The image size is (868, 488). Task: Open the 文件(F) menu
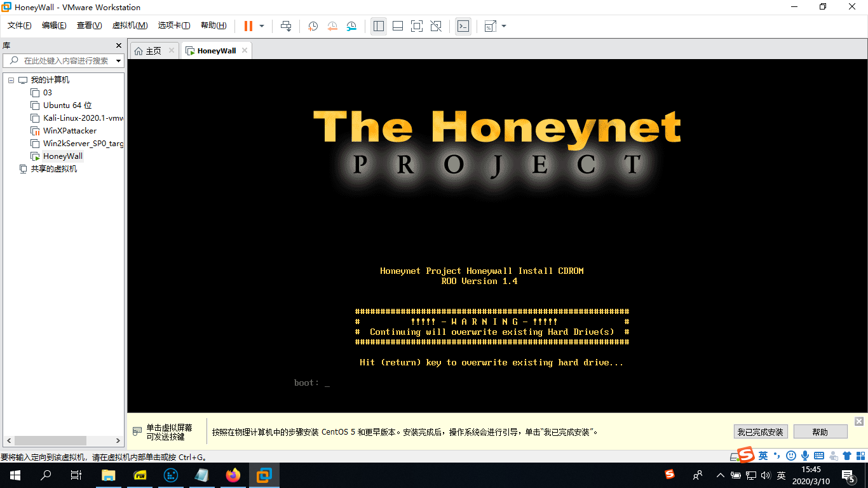(x=20, y=25)
